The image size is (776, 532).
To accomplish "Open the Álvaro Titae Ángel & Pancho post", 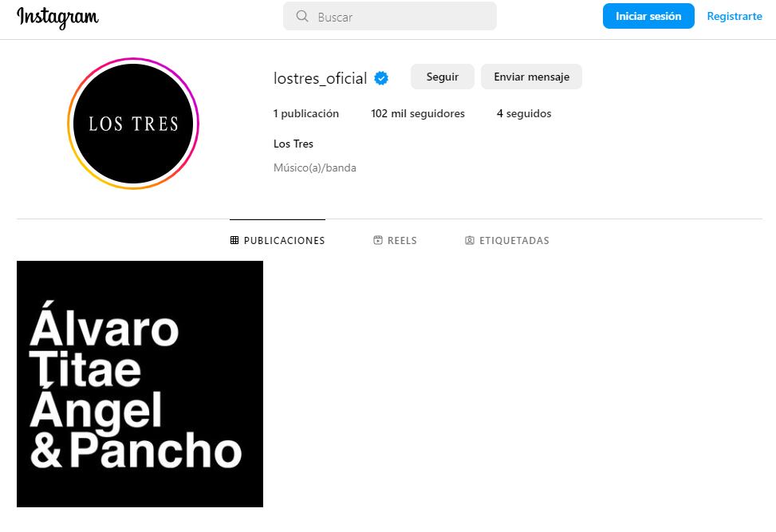I will point(140,384).
